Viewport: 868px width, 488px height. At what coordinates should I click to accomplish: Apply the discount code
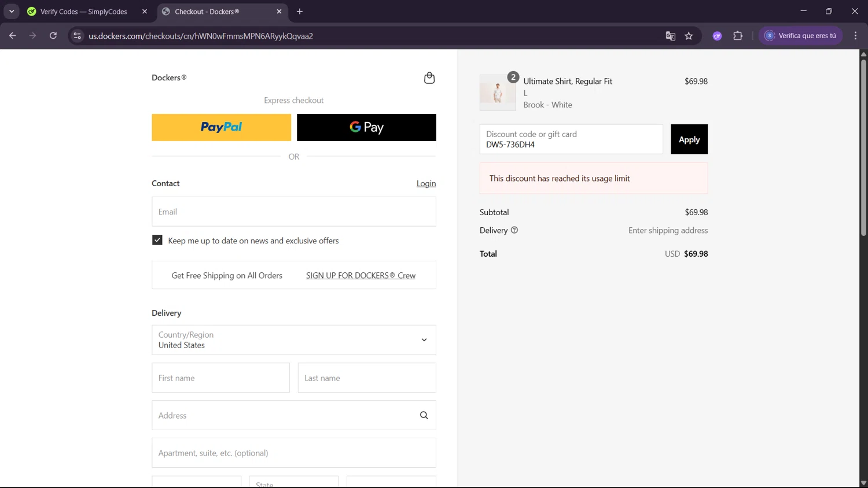tap(689, 139)
